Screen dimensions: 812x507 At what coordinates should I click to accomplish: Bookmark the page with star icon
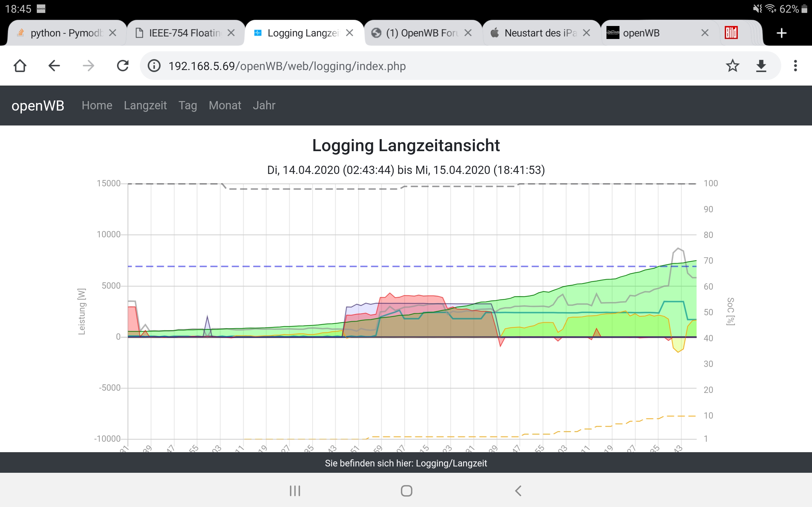pyautogui.click(x=732, y=66)
